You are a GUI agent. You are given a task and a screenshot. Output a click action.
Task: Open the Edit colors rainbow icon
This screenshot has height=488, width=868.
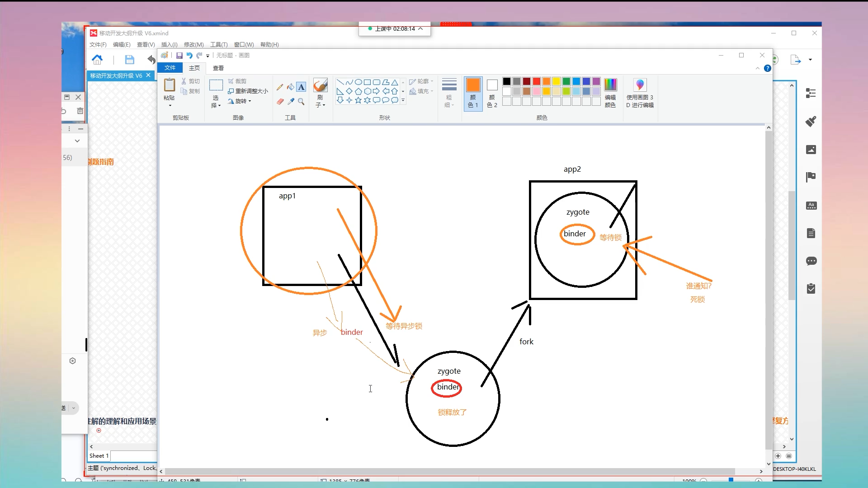pos(610,85)
